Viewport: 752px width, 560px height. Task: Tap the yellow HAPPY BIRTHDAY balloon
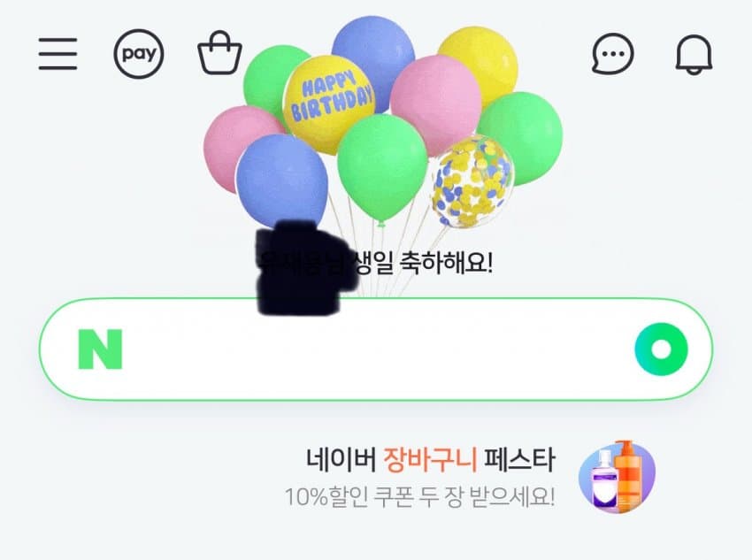tap(329, 104)
